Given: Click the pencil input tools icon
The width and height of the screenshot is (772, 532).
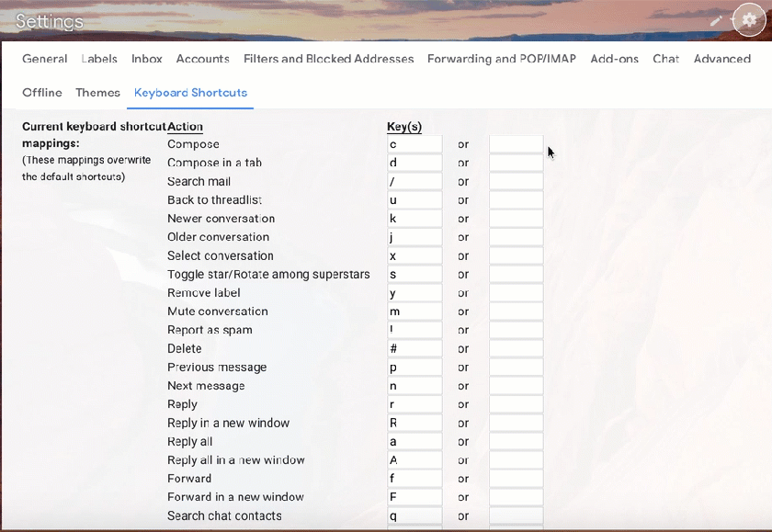Looking at the screenshot, I should (x=717, y=20).
